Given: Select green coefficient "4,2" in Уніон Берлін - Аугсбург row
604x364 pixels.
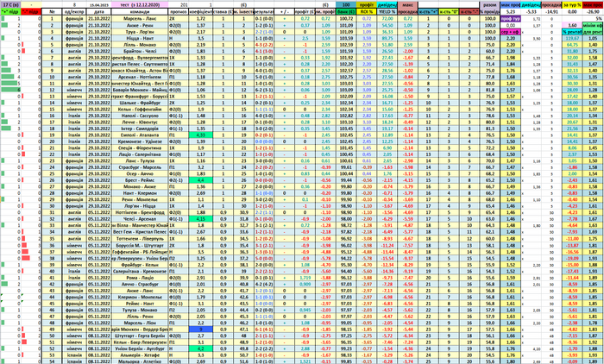Looking at the screenshot, I should [x=201, y=348].
